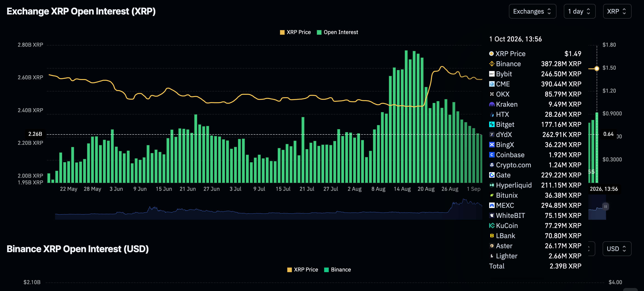
Task: Click the 2.26B crosshair value label
Action: click(x=35, y=134)
